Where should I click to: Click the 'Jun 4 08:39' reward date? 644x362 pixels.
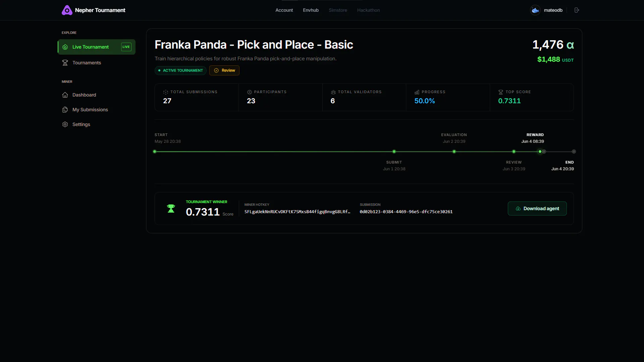click(x=533, y=141)
